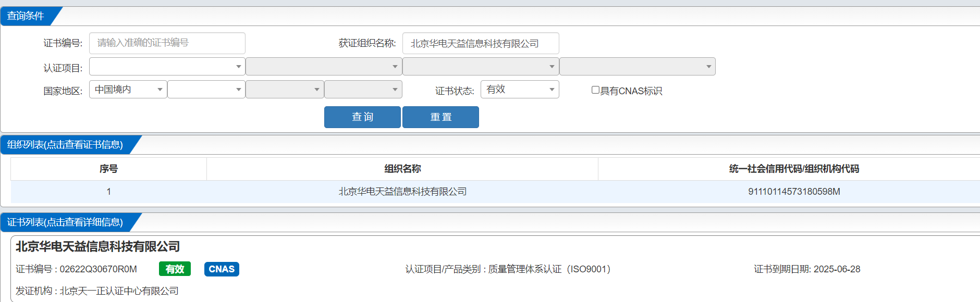Click certificate number 02622Q30670R0M
Screen dimensions: 980x302
click(99, 269)
